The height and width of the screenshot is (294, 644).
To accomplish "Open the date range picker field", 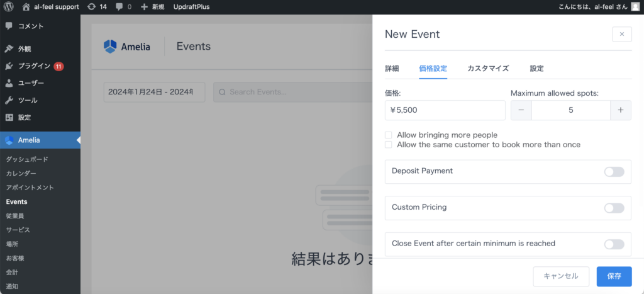I will (x=154, y=92).
